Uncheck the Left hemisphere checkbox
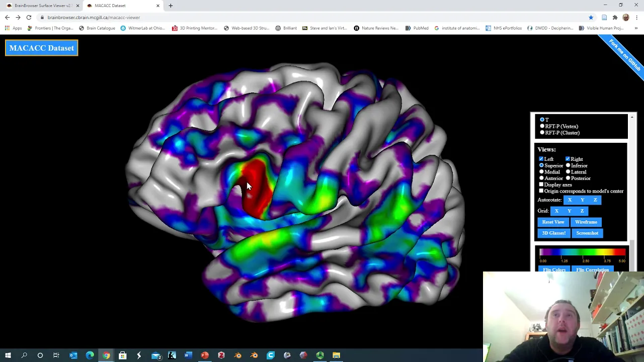644x362 pixels. (x=541, y=159)
